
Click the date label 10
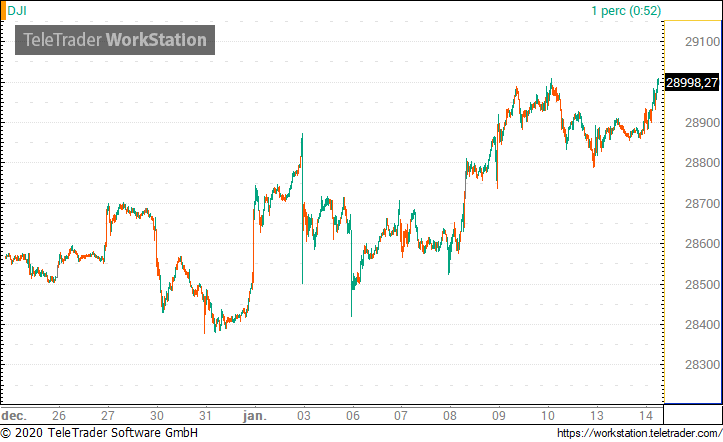pos(547,416)
